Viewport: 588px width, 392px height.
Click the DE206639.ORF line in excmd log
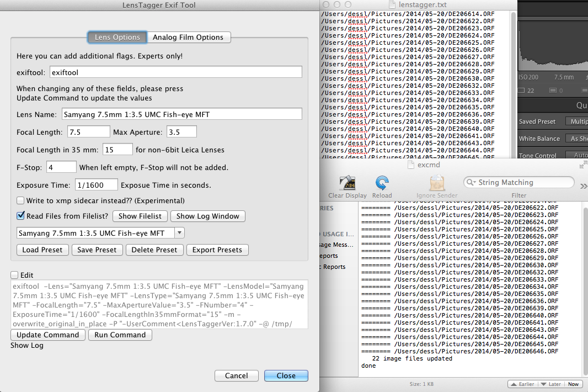click(x=459, y=308)
